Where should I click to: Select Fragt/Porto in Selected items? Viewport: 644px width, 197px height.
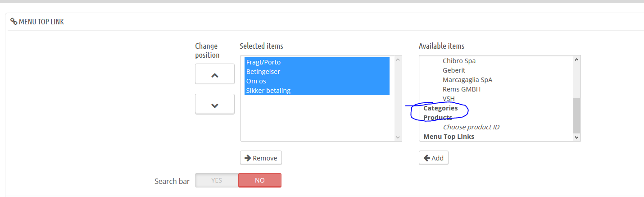(x=263, y=62)
